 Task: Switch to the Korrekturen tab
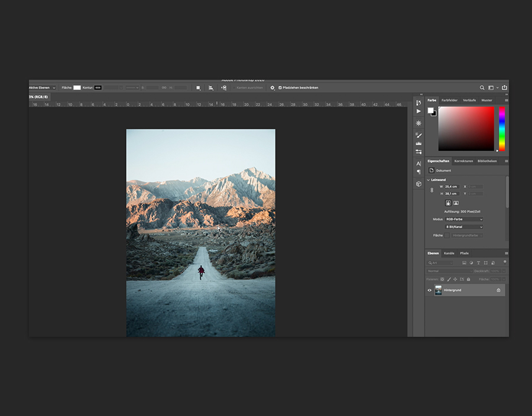pyautogui.click(x=463, y=161)
